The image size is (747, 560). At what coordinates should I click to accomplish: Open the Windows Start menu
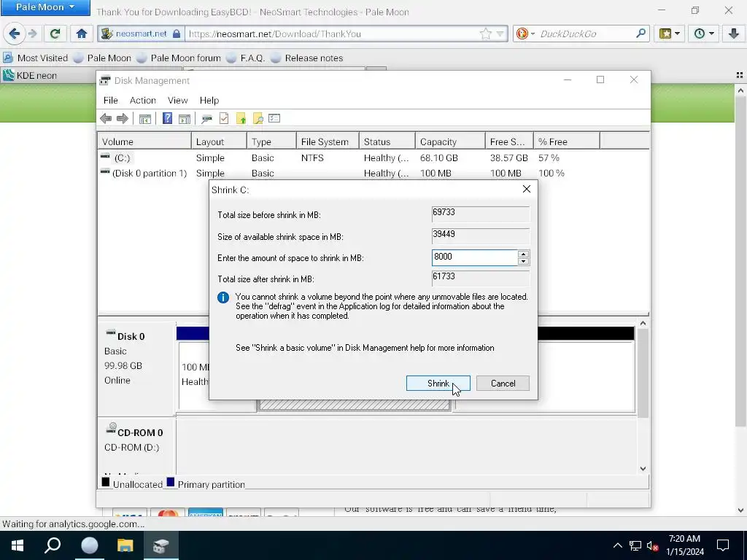(x=18, y=545)
